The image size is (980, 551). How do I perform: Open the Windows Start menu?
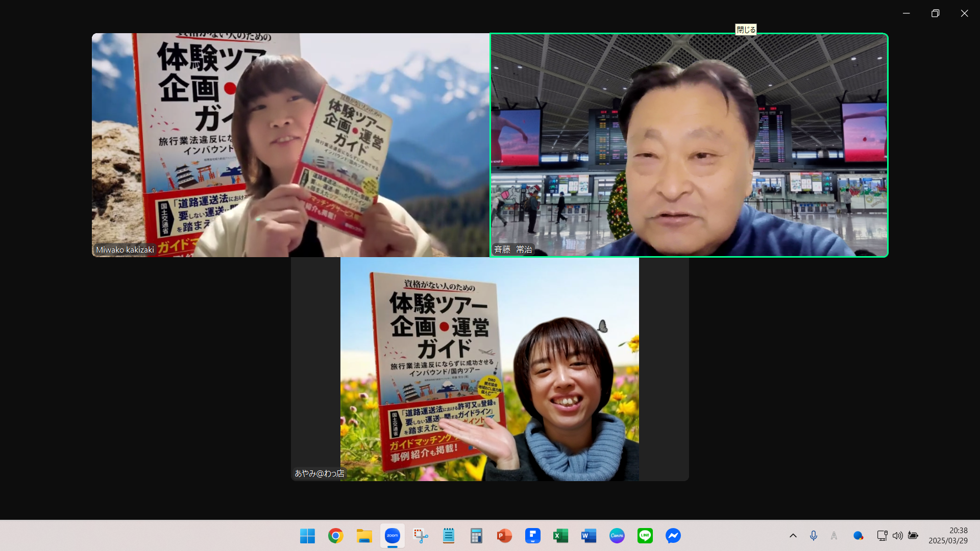[307, 536]
